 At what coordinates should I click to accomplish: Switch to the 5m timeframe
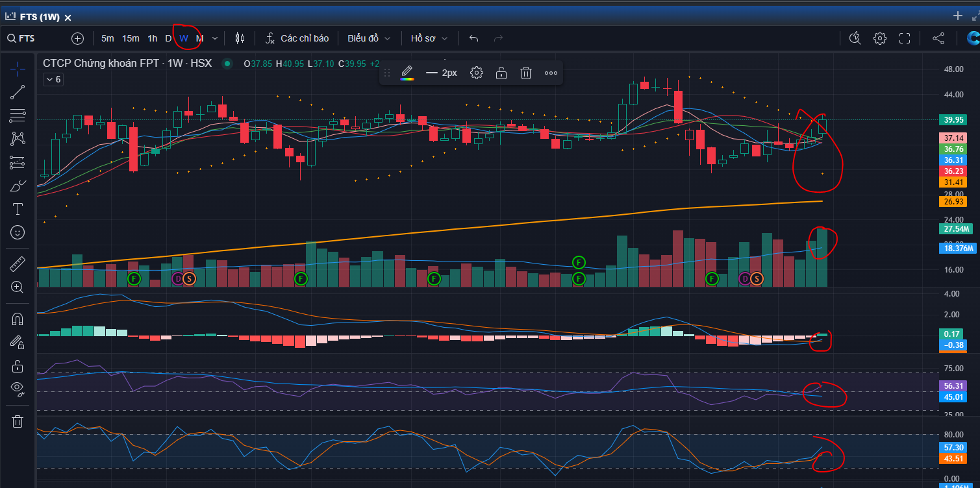click(x=108, y=38)
